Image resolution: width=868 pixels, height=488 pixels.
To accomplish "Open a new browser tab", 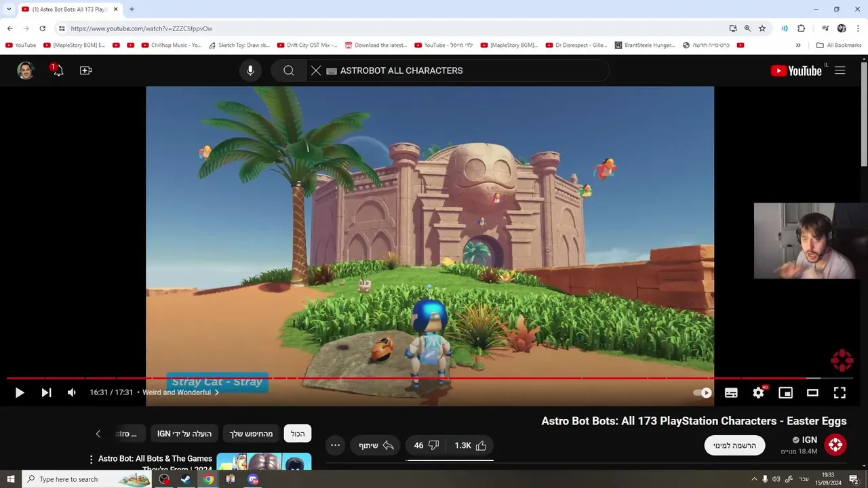I will coord(132,9).
